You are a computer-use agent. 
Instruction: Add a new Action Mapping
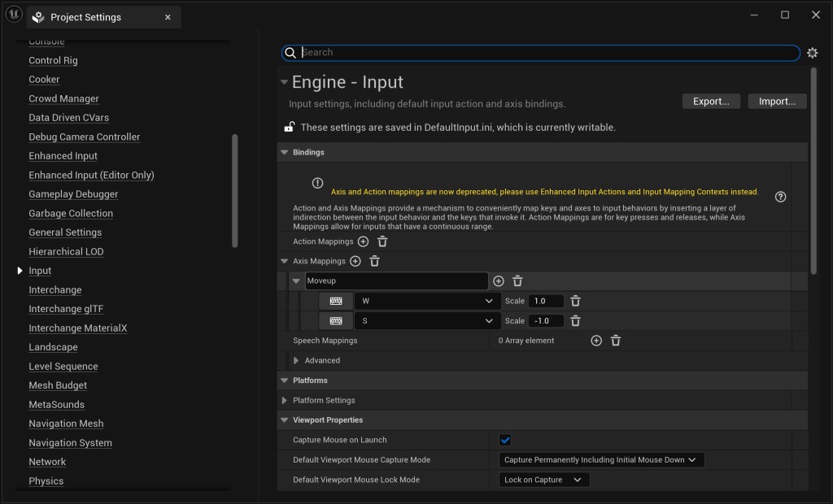(364, 241)
